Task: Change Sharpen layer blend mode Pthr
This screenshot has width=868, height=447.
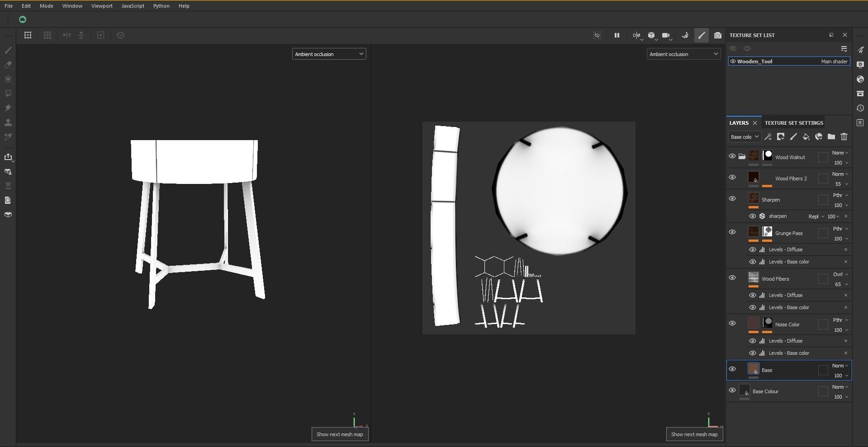Action: (x=840, y=195)
